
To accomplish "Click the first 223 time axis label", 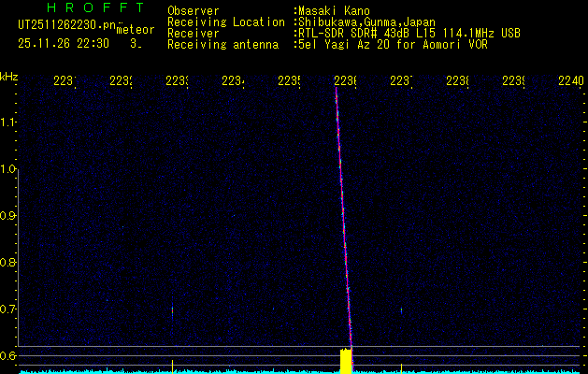I will click(x=64, y=81).
